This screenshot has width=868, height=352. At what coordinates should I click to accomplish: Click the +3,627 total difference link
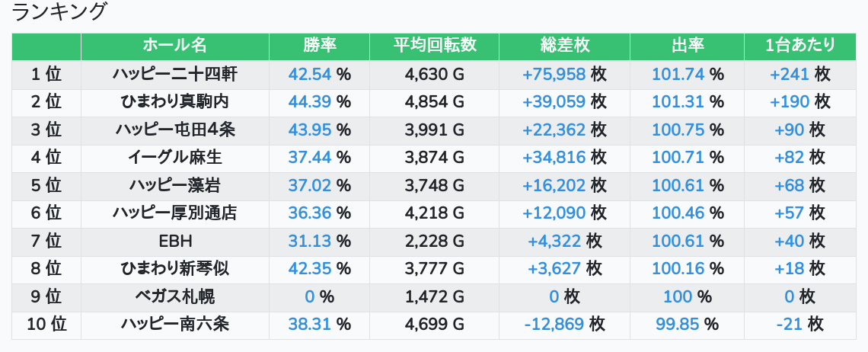[554, 269]
